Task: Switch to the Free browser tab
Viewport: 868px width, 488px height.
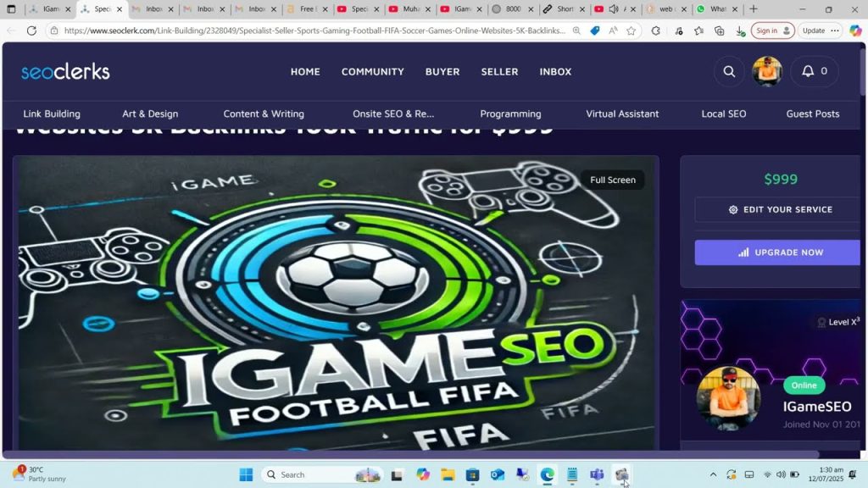Action: tap(307, 8)
